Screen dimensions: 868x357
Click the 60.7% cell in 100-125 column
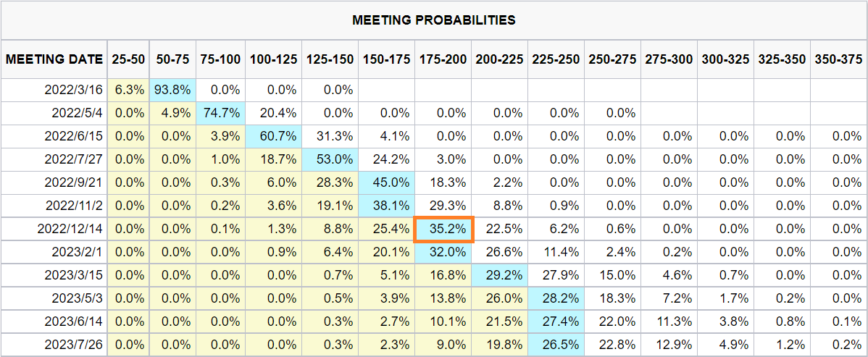273,137
